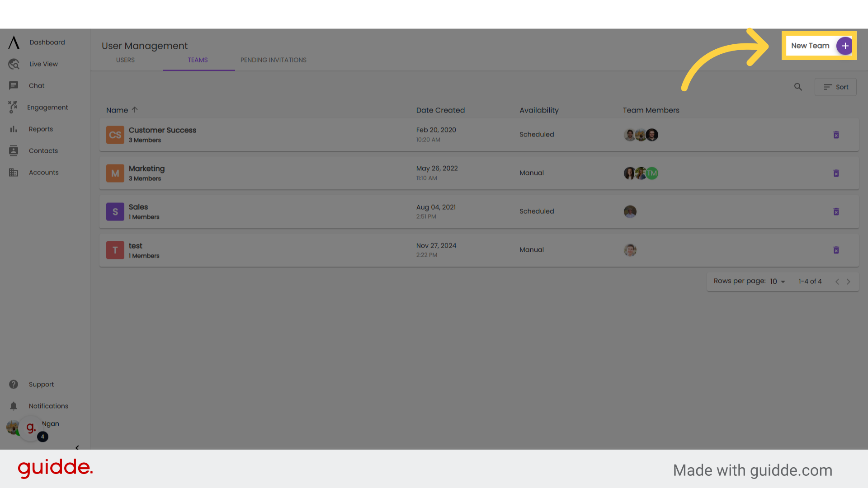The width and height of the screenshot is (868, 488).
Task: Open the Sort options button
Action: coord(835,87)
